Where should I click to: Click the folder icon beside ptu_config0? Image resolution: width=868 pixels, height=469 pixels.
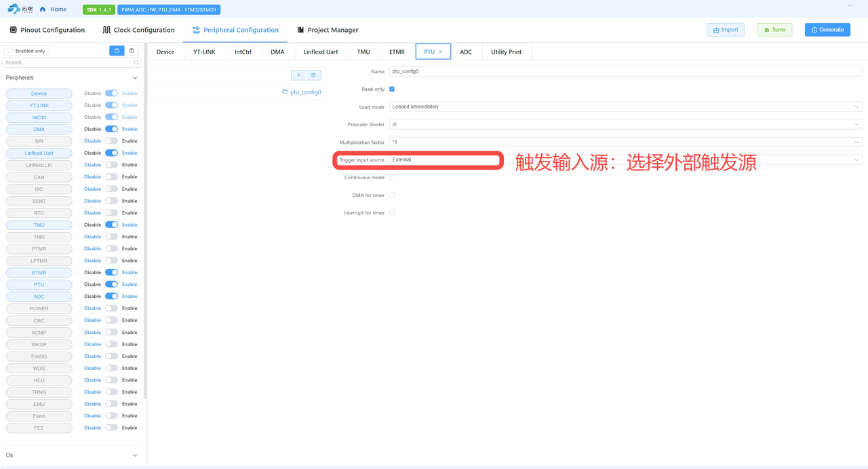pos(285,92)
